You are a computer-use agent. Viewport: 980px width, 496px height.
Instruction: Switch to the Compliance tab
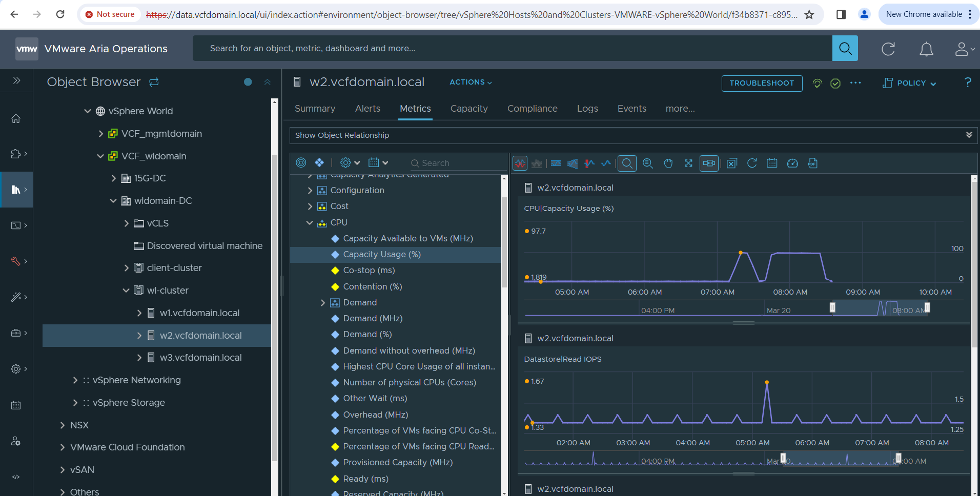point(532,109)
